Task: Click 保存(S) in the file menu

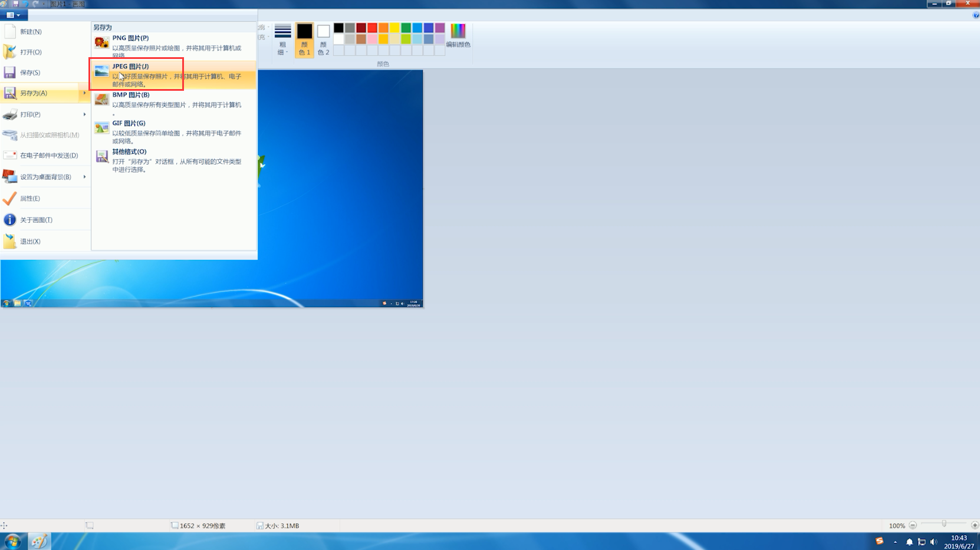Action: pyautogui.click(x=45, y=73)
